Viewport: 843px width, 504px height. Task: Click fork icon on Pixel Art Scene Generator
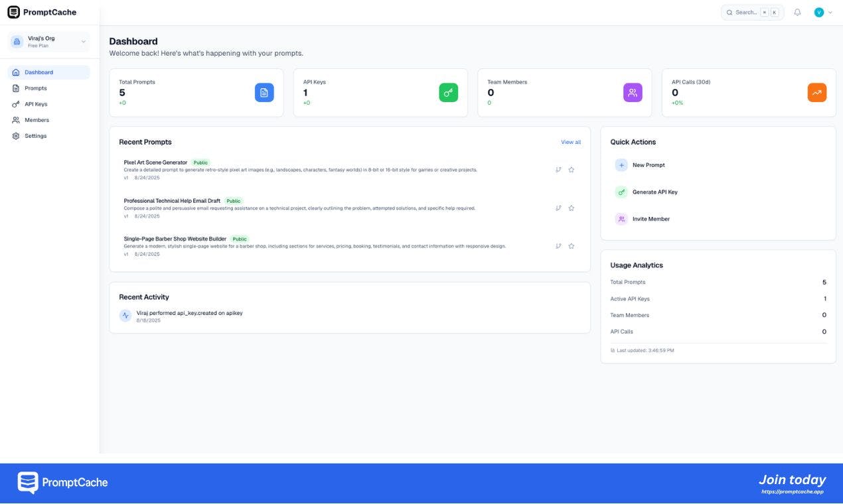click(x=558, y=170)
